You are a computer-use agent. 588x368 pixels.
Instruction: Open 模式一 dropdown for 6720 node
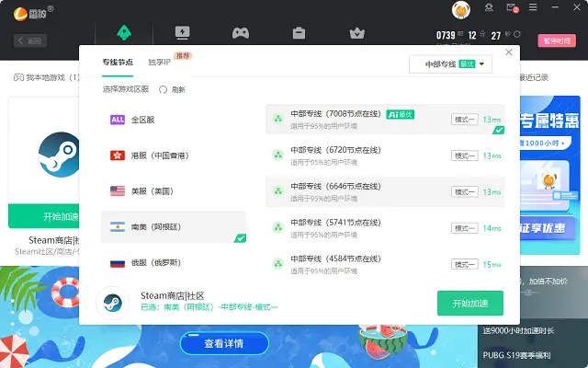point(465,155)
